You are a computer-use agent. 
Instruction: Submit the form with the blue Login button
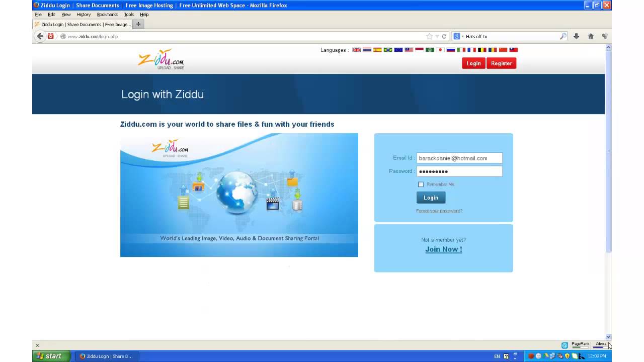coord(431,198)
